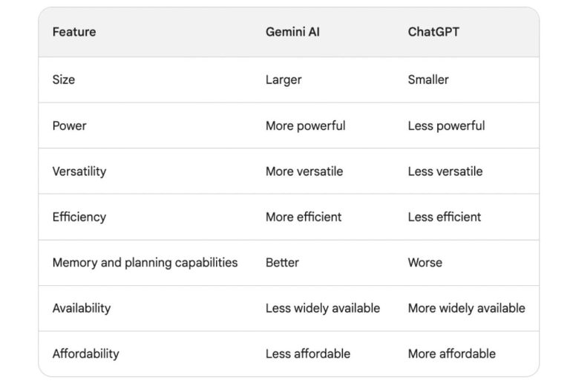
Task: Click the Feature column header
Action: (74, 32)
